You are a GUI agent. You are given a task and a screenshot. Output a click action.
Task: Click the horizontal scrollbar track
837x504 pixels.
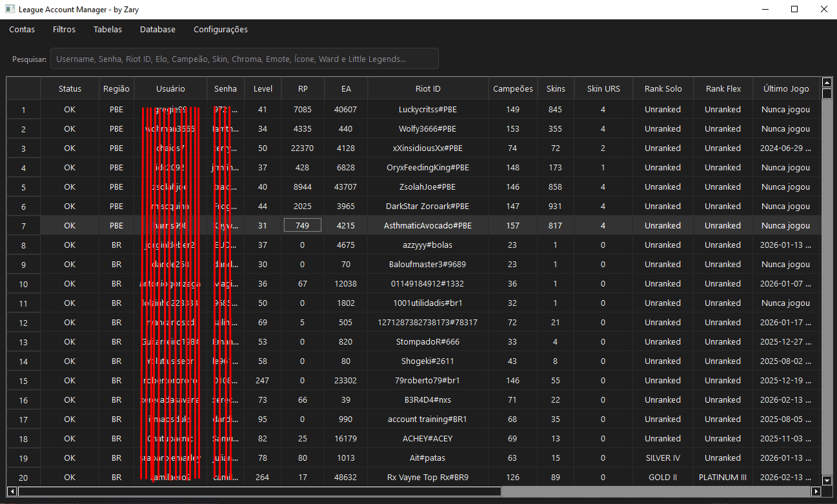645,492
